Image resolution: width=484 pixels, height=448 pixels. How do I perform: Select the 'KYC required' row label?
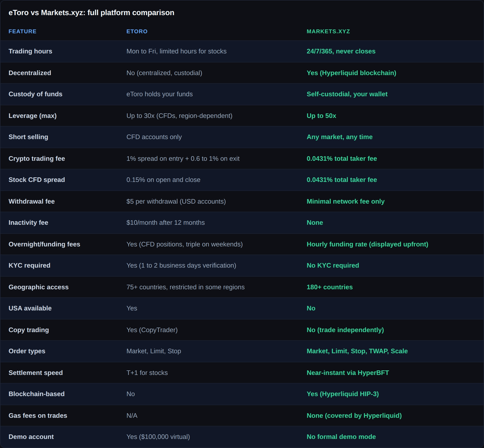point(29,265)
